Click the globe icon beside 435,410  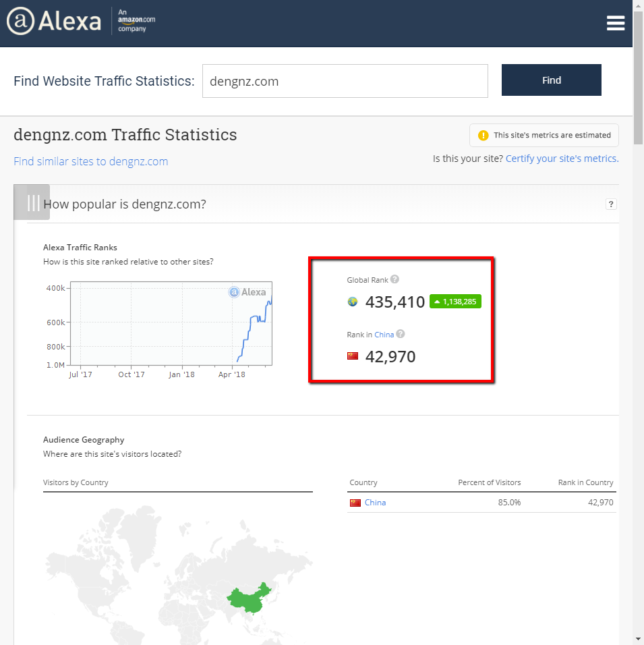point(353,302)
